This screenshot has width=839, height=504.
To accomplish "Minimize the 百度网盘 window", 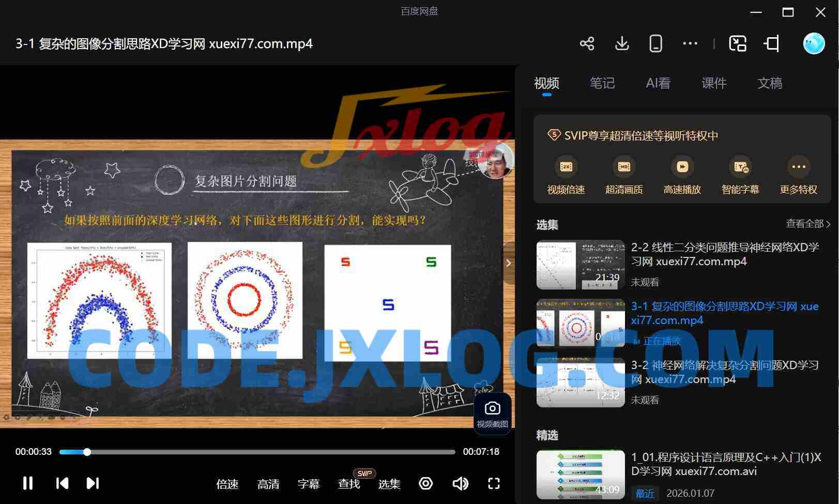I will pyautogui.click(x=756, y=12).
